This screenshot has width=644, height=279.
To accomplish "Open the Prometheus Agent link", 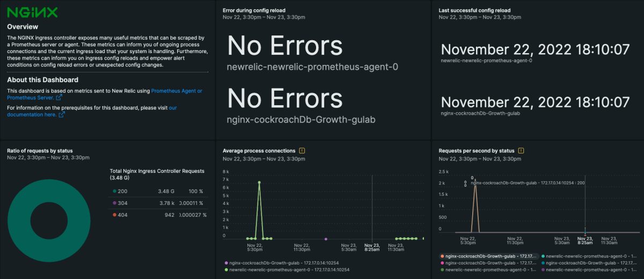I will click(177, 91).
